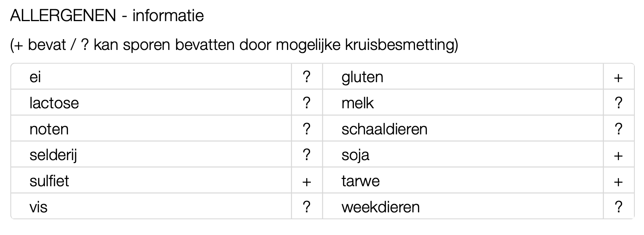Click the cross-contamination legend text line
644x235 pixels.
(x=234, y=45)
